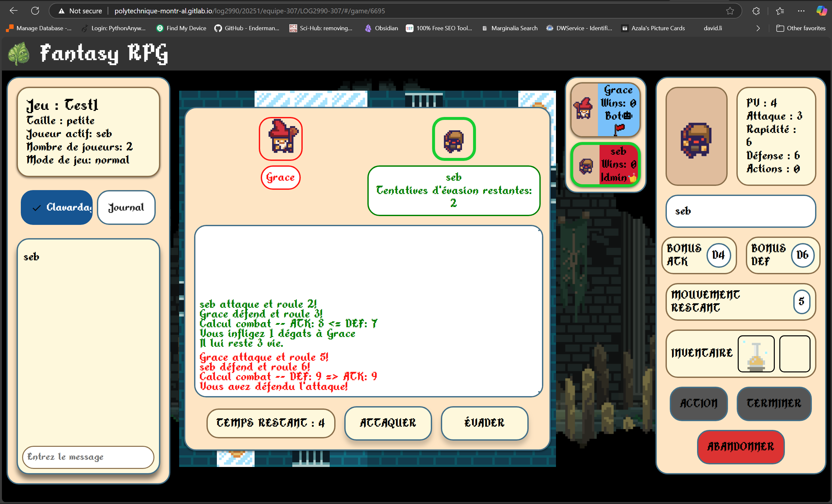Image resolution: width=832 pixels, height=504 pixels.
Task: Click the Abandonner button to quit the game
Action: 741,446
